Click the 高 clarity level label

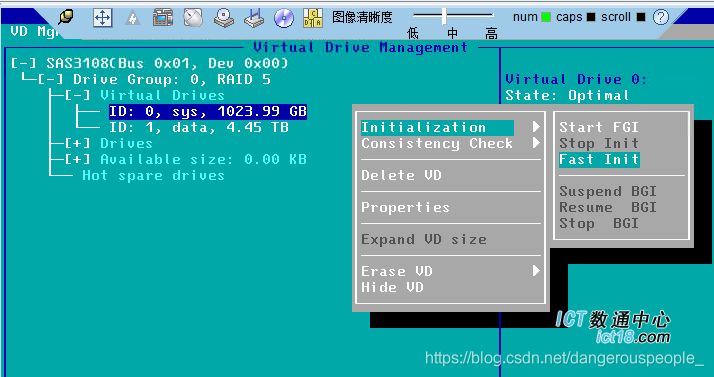point(491,34)
